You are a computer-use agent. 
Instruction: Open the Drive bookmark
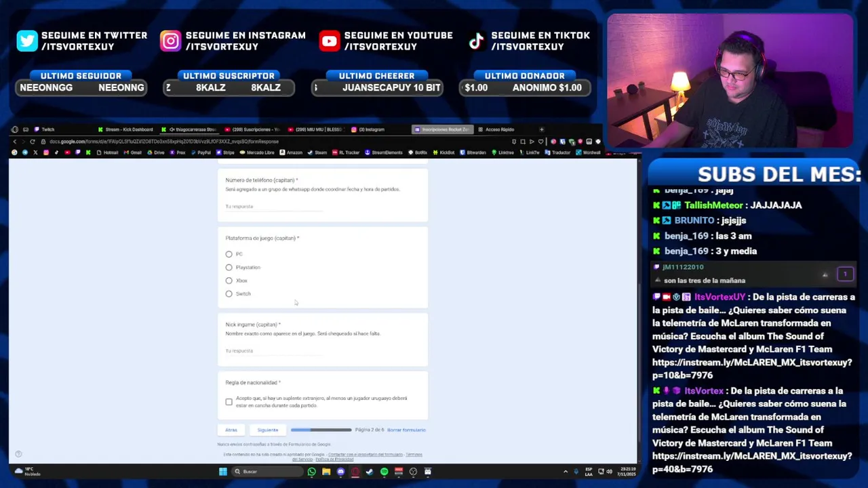[156, 152]
